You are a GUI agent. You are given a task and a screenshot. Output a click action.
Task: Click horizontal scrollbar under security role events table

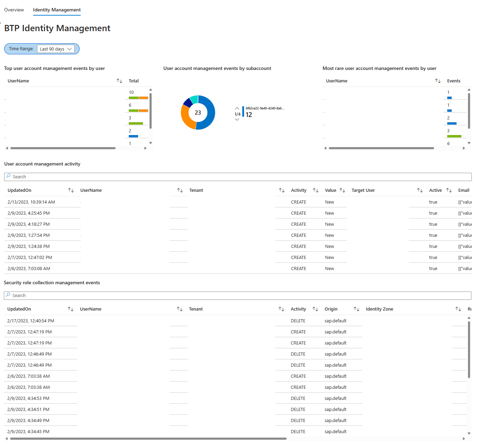pos(148,439)
